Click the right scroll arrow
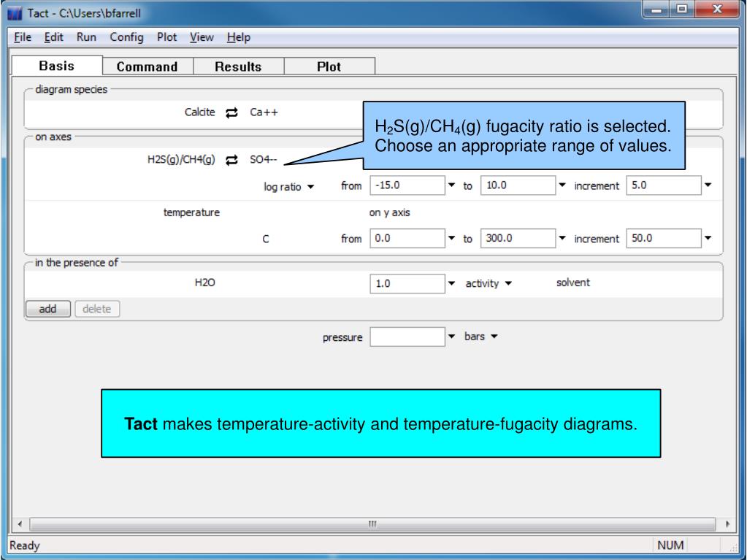 (x=727, y=523)
